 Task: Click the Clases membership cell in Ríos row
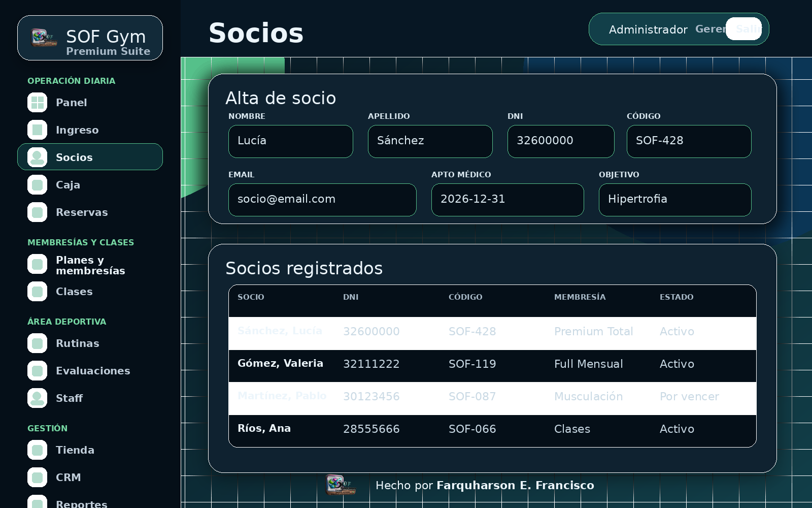572,429
